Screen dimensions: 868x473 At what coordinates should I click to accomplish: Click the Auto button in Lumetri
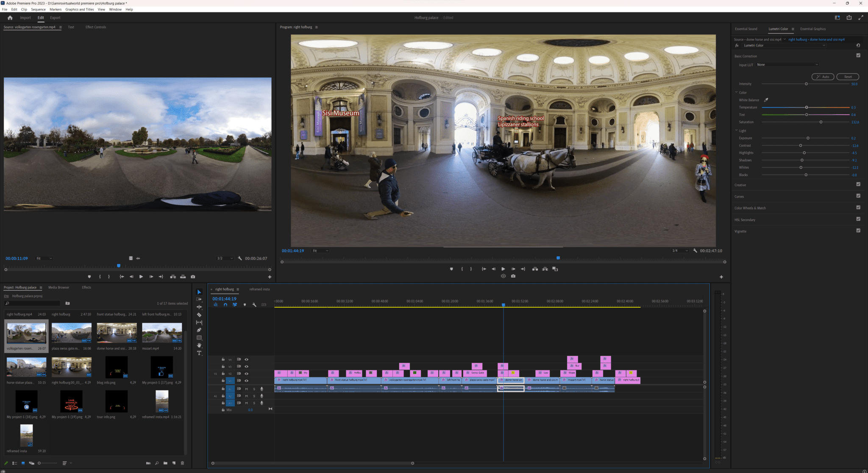pos(823,77)
